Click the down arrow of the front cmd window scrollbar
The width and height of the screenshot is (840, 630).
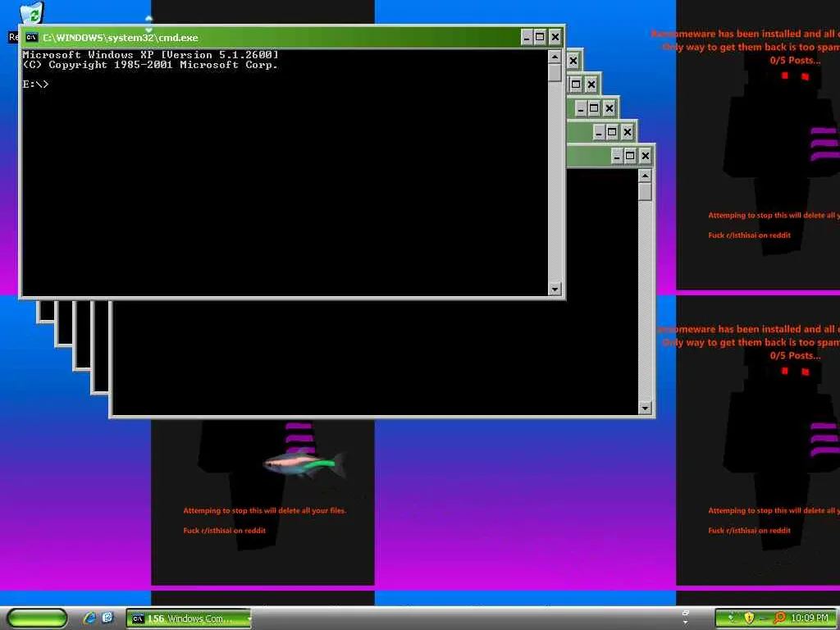click(x=555, y=289)
